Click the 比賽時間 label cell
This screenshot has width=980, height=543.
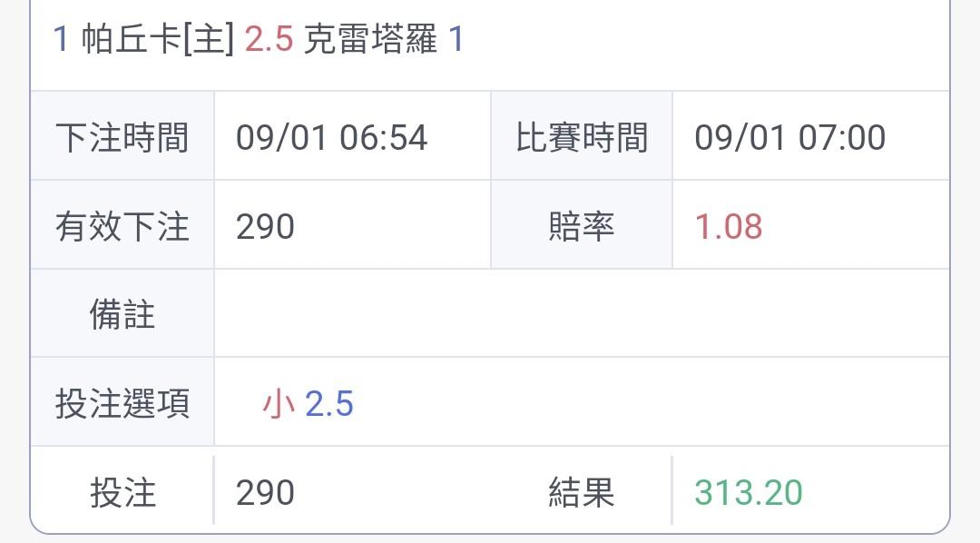click(582, 137)
